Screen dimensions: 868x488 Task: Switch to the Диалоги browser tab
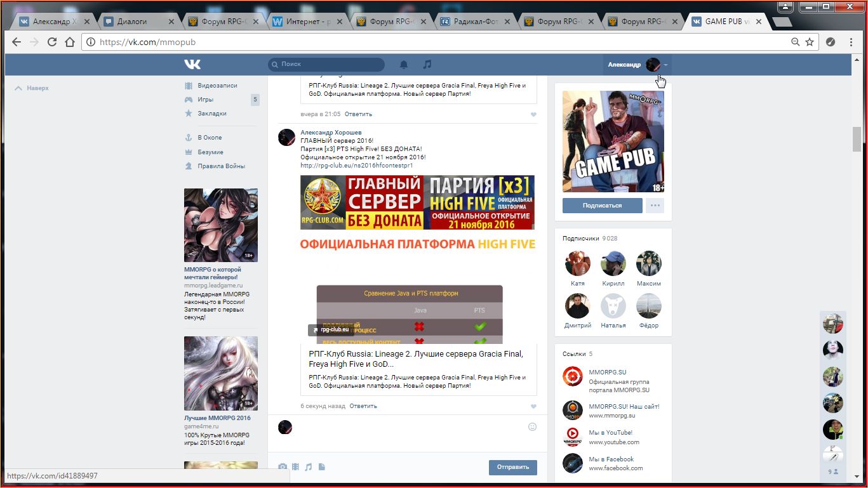[132, 21]
